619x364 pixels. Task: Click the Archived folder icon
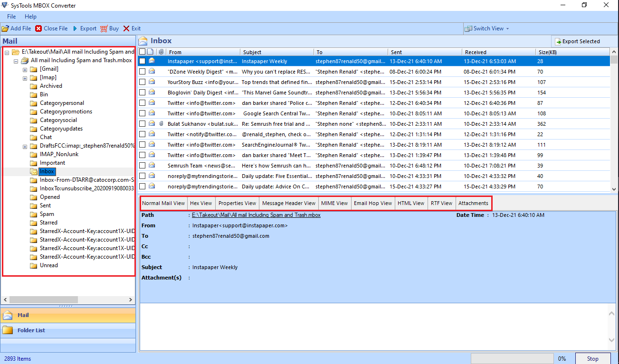click(x=34, y=86)
